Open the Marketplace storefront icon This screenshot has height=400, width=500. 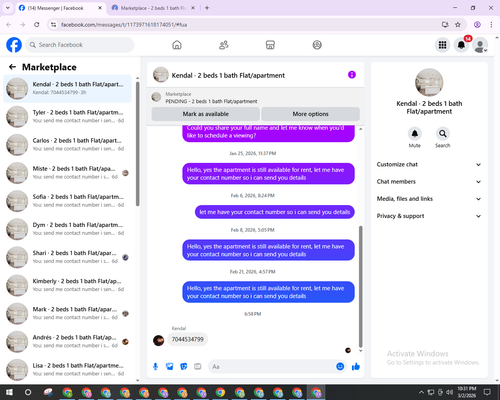[270, 45]
